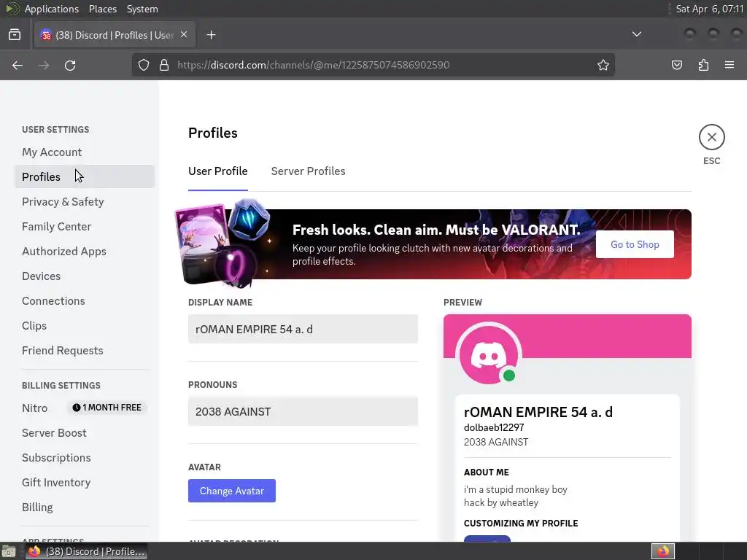Image resolution: width=747 pixels, height=560 pixels.
Task: Open the Applications menu
Action: [52, 9]
